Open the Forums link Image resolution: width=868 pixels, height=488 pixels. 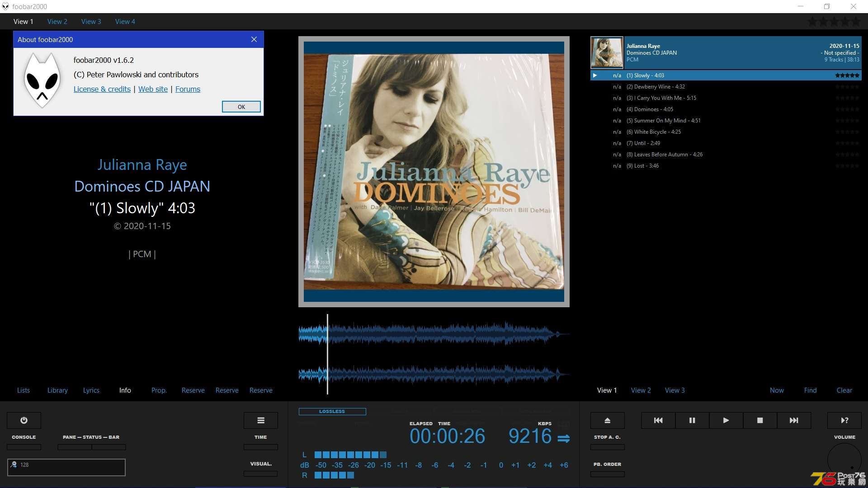point(188,89)
